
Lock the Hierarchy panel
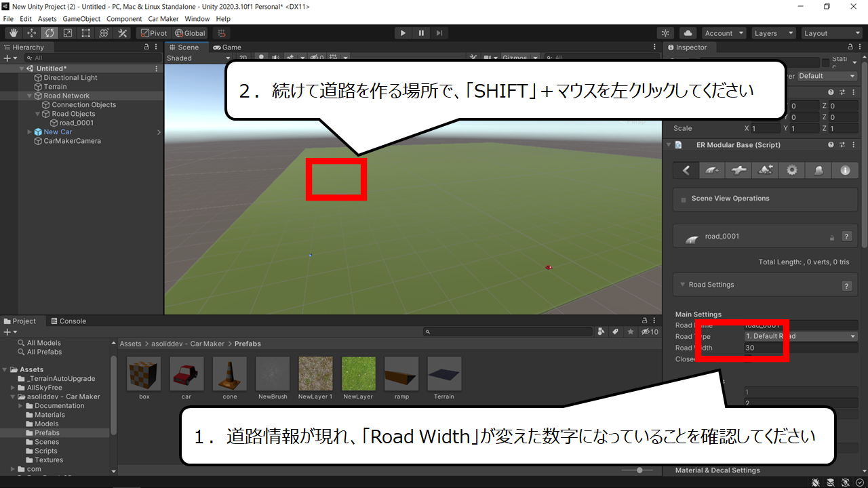(146, 47)
